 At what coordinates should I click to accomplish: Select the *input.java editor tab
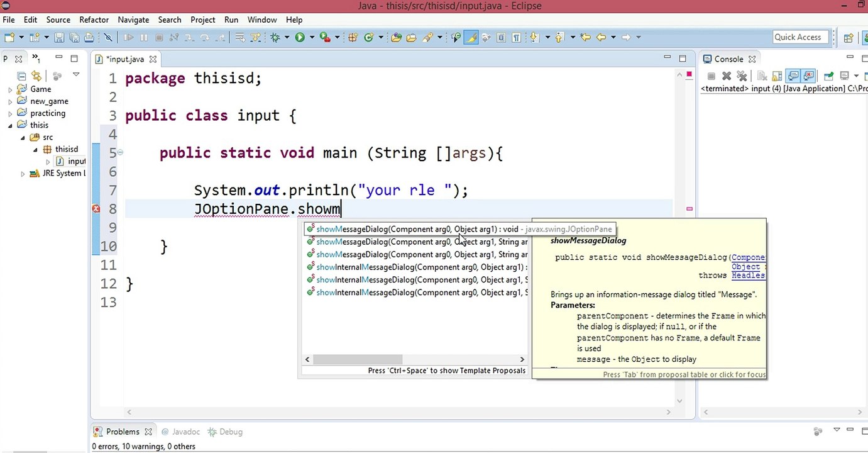(124, 59)
